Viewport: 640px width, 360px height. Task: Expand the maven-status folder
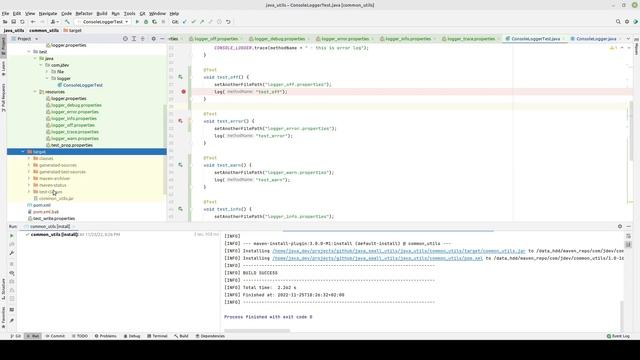[29, 185]
